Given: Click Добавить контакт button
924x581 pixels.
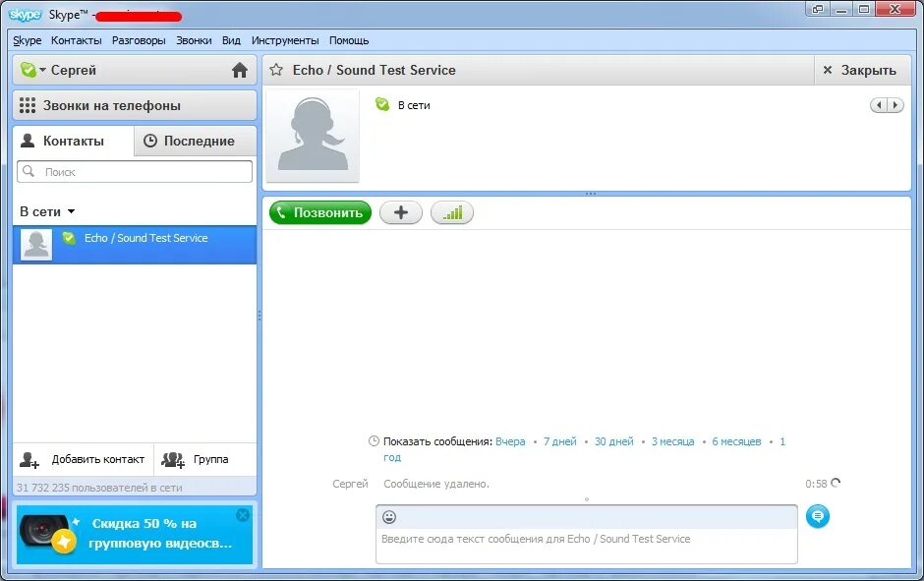Looking at the screenshot, I should pyautogui.click(x=84, y=460).
